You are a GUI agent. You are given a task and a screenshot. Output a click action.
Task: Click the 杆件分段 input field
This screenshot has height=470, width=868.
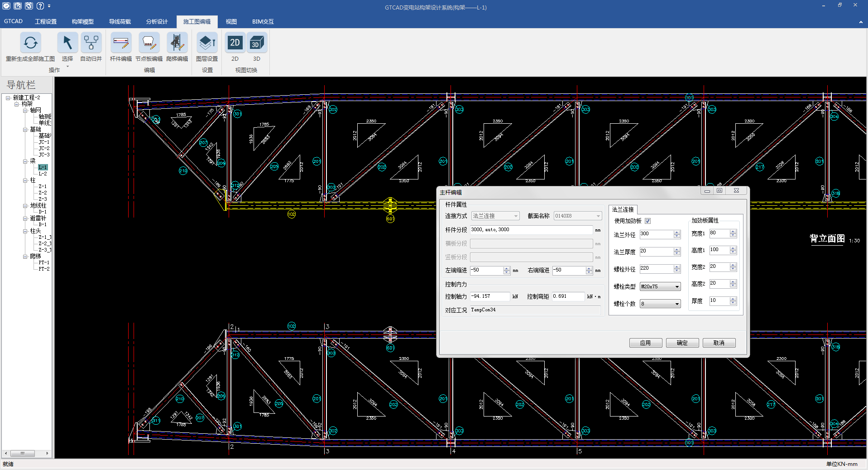click(x=531, y=230)
